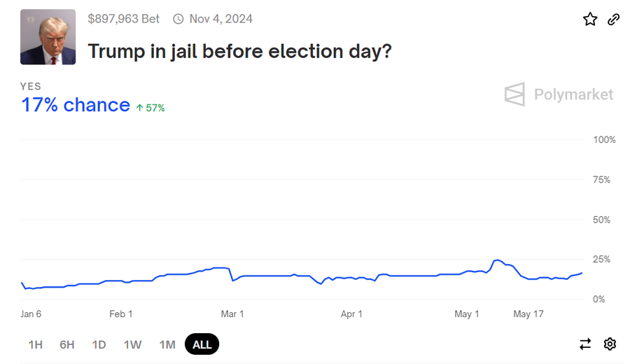The height and width of the screenshot is (364, 630).
Task: Click the Polymarket logo
Action: pos(559,94)
